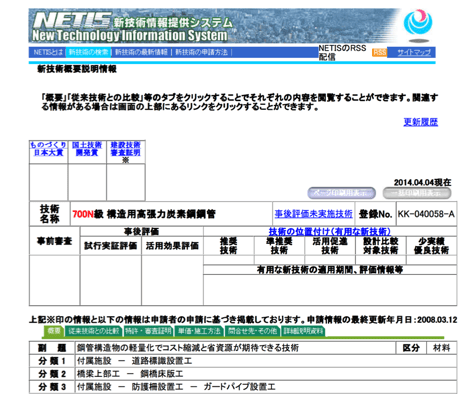Viewport: 476px width, 394px height.
Task: Open the サイトマップ link
Action: [x=414, y=52]
